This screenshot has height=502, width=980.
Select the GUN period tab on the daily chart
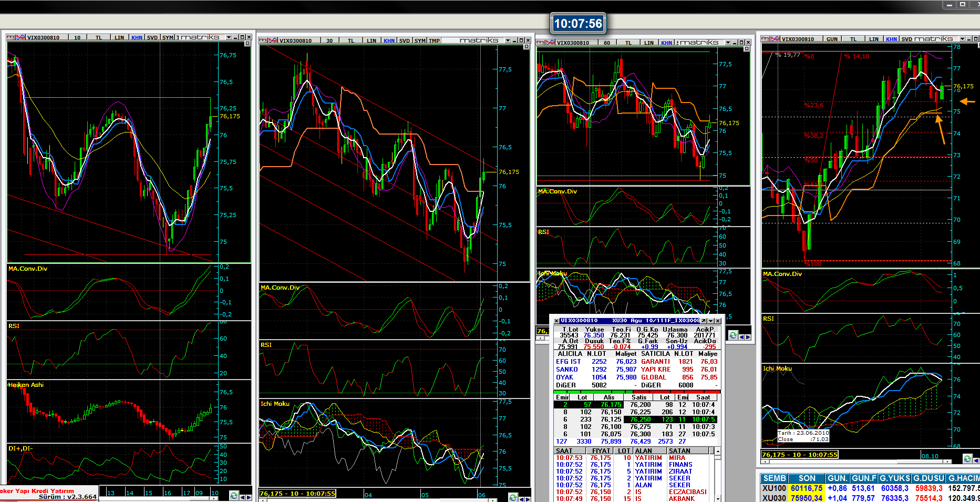point(832,39)
